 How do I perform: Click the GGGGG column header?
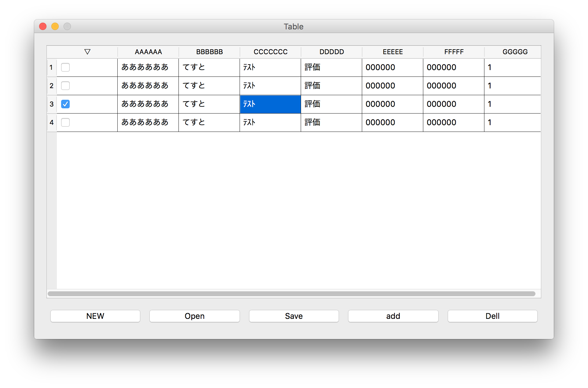pyautogui.click(x=513, y=52)
